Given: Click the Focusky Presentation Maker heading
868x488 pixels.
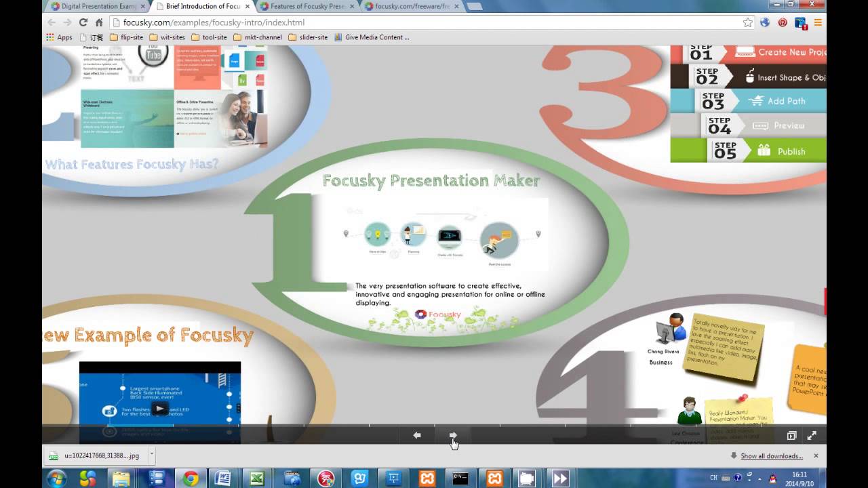Looking at the screenshot, I should [431, 181].
